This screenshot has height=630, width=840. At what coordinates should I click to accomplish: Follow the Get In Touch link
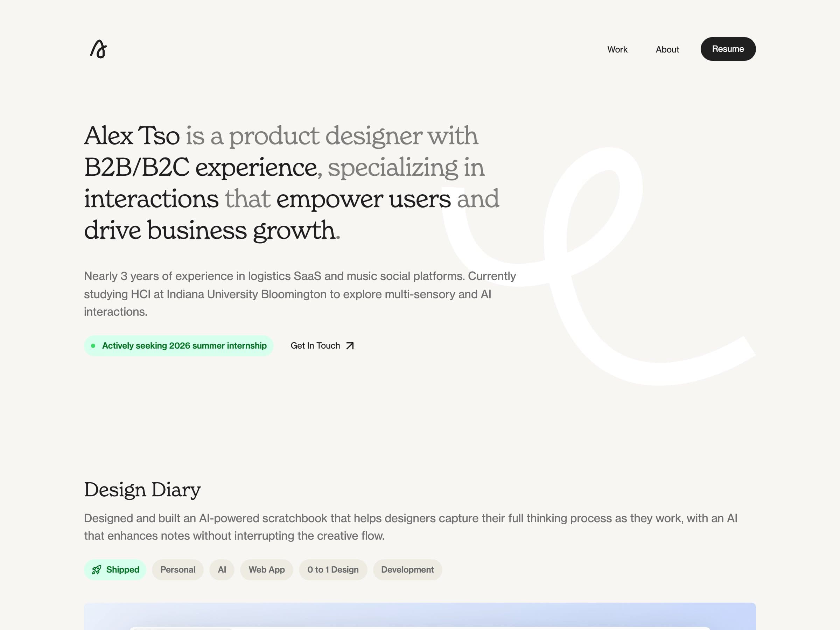pos(315,346)
